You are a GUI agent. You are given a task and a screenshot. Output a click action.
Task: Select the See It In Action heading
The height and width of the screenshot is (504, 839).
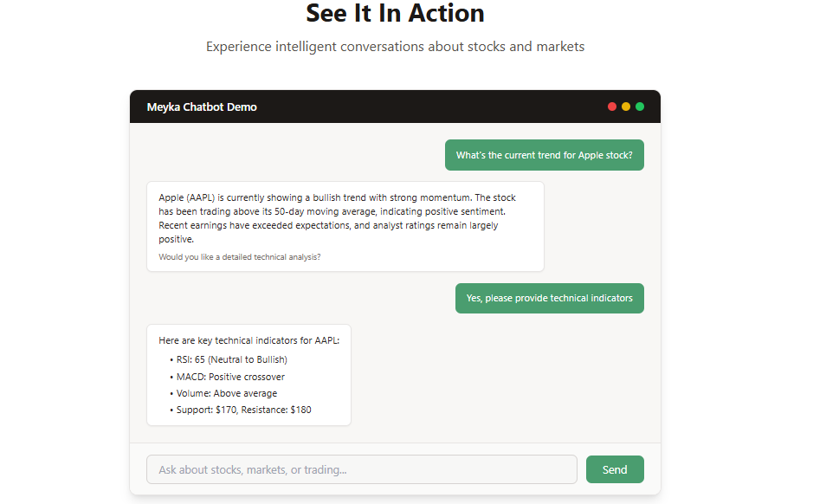tap(395, 13)
